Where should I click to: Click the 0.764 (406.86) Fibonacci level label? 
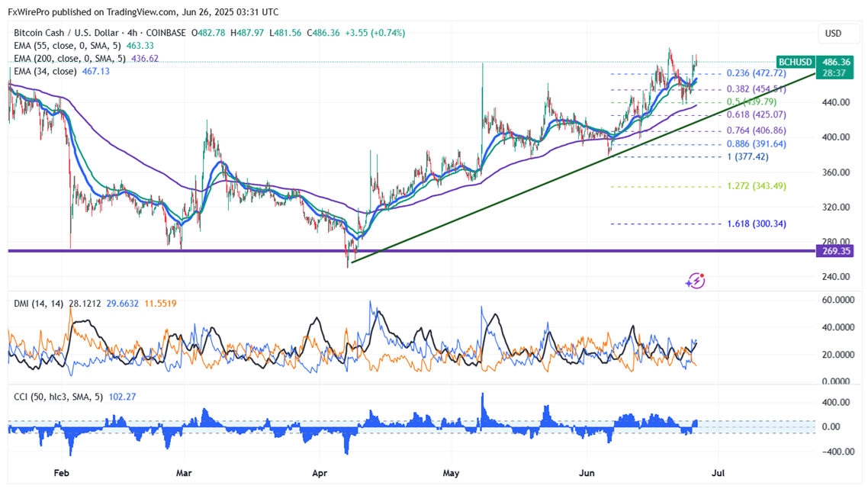click(x=756, y=130)
